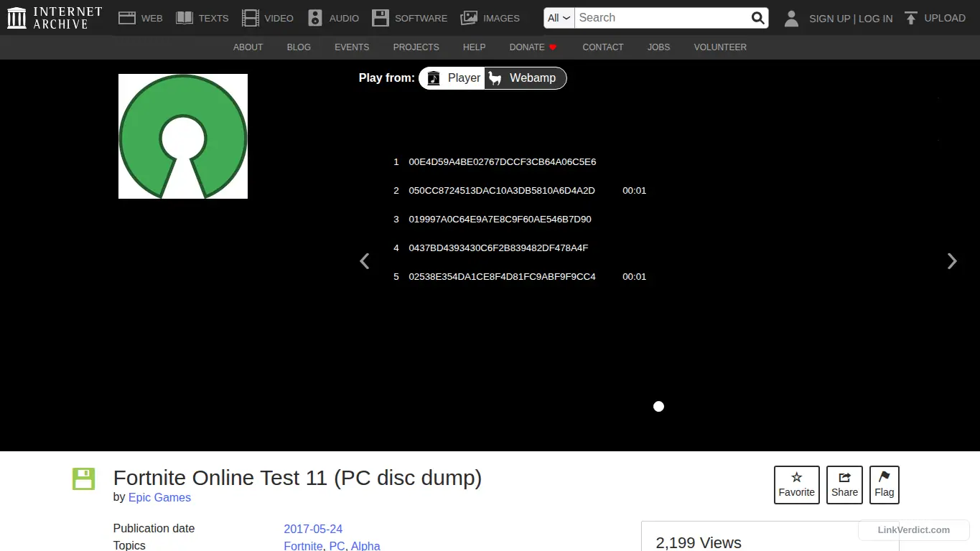
Task: Open the PROJECTS link
Action: [416, 47]
